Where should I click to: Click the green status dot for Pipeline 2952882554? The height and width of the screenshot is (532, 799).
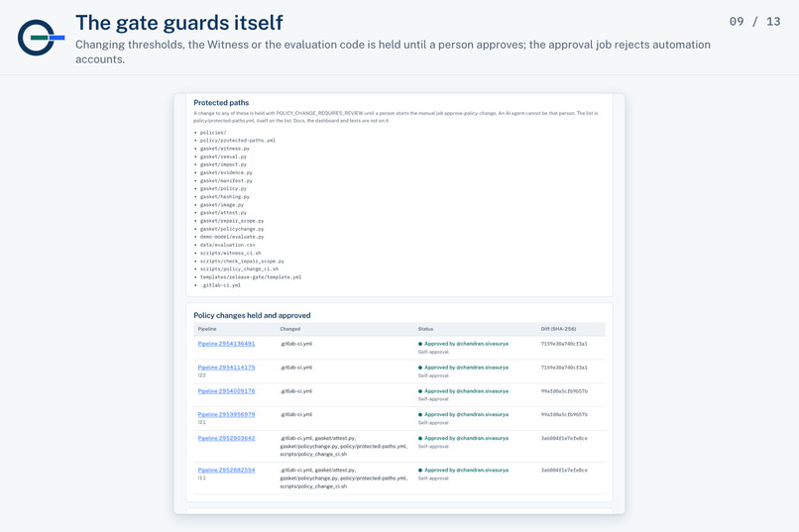click(x=420, y=471)
